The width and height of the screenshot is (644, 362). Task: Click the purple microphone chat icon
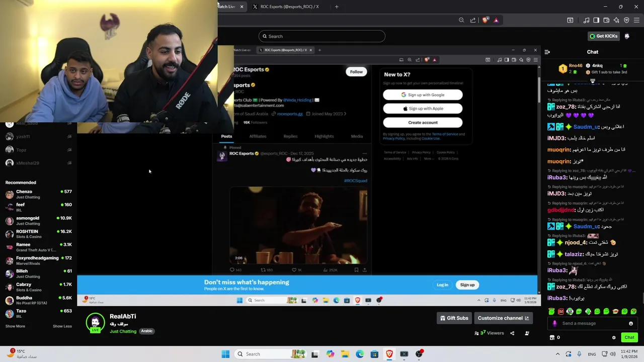pyautogui.click(x=555, y=323)
